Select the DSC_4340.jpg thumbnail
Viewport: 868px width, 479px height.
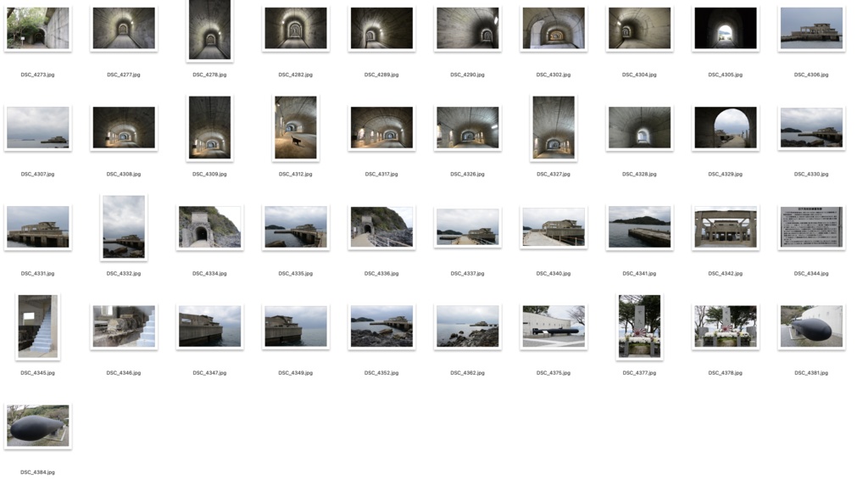click(x=554, y=227)
